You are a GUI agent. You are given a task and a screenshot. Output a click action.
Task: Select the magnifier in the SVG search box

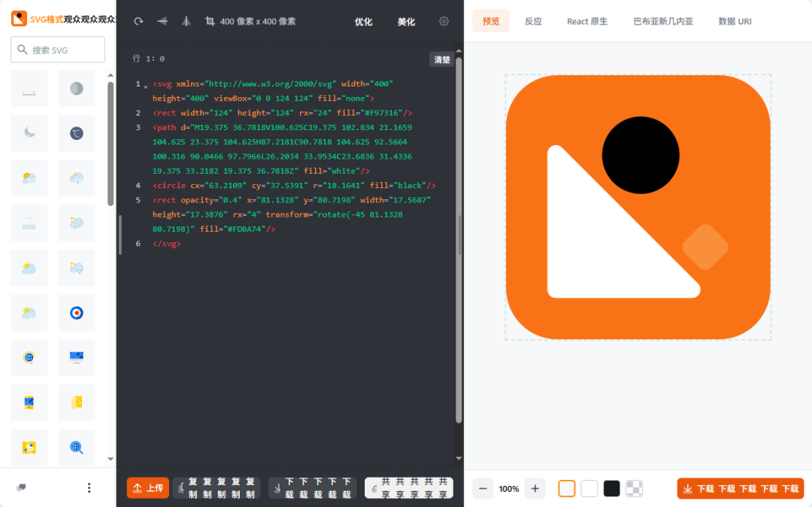pyautogui.click(x=22, y=49)
